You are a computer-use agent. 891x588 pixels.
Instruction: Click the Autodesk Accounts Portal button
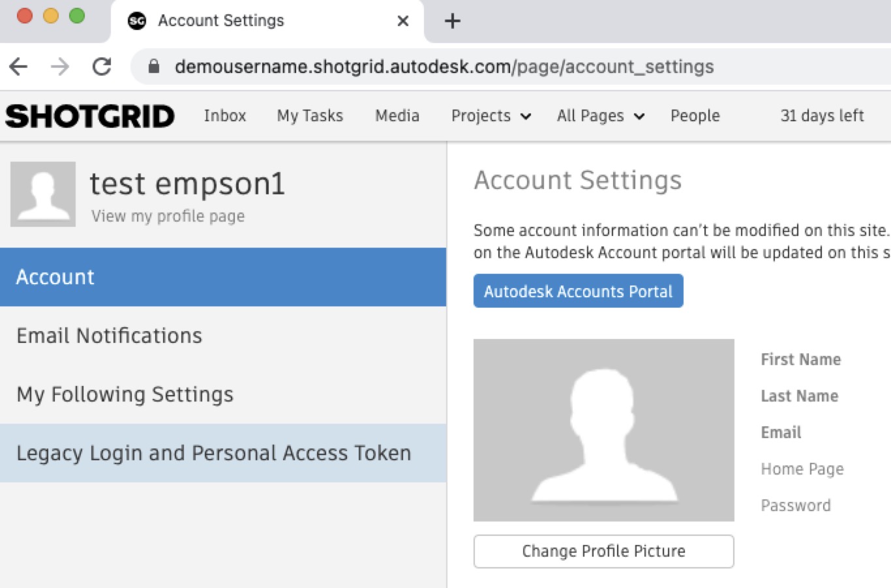tap(578, 291)
